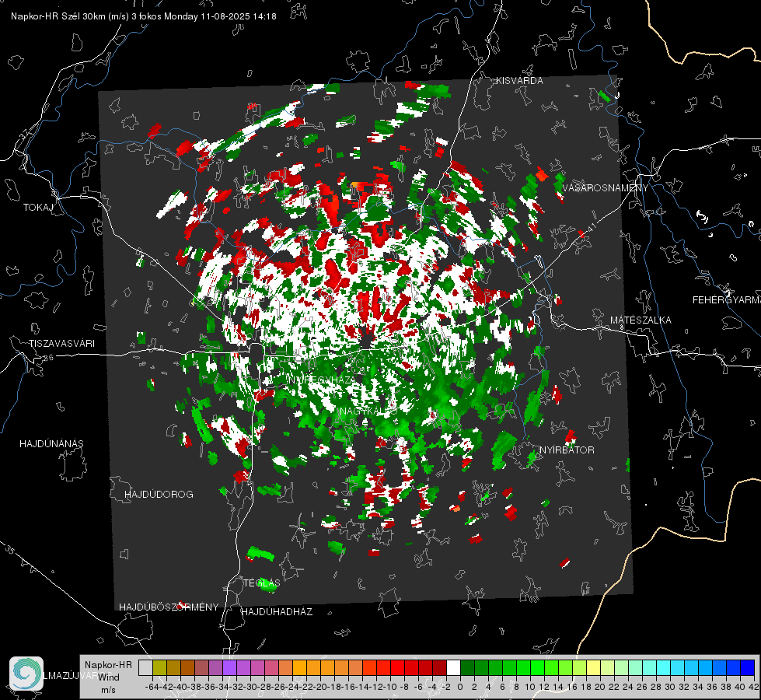Click the KISVÁRDA city label
761x700 pixels.
[519, 81]
